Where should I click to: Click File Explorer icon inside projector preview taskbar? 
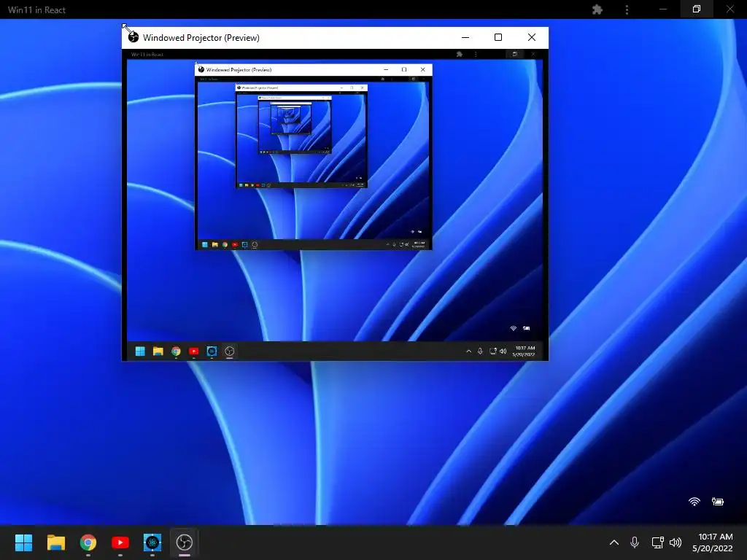click(x=158, y=351)
